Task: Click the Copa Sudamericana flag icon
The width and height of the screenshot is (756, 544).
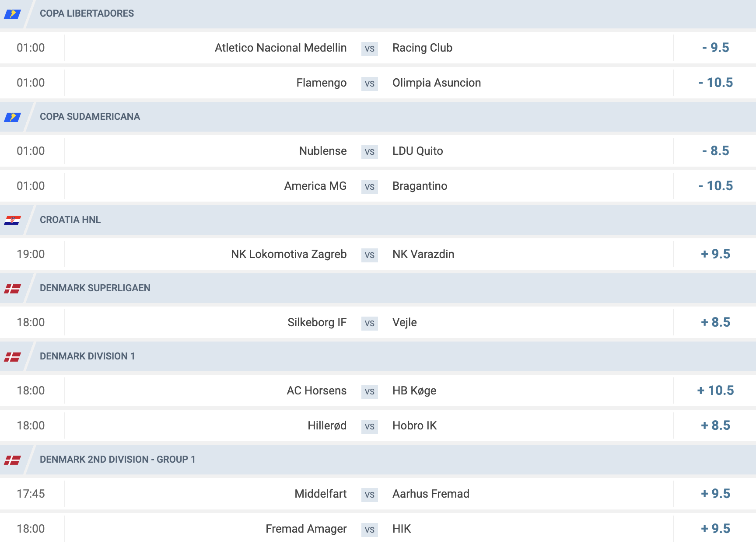Action: pos(12,117)
